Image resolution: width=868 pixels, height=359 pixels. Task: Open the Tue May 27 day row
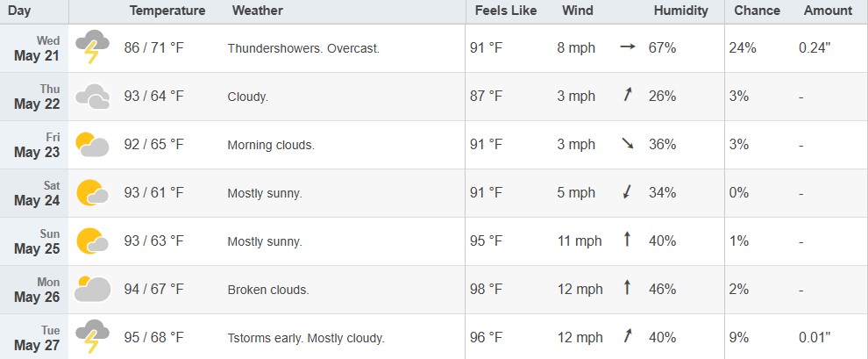434,337
